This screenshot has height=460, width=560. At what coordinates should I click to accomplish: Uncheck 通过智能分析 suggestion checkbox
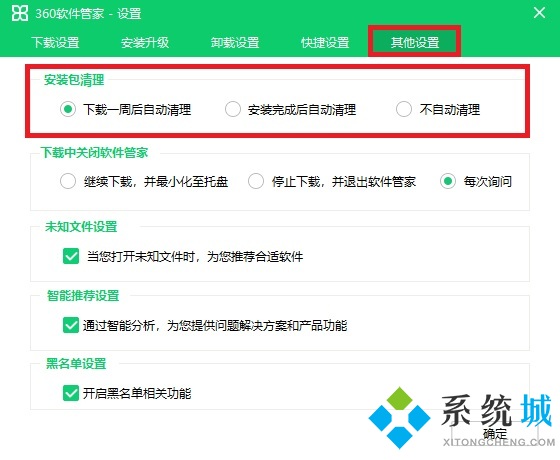tap(71, 325)
